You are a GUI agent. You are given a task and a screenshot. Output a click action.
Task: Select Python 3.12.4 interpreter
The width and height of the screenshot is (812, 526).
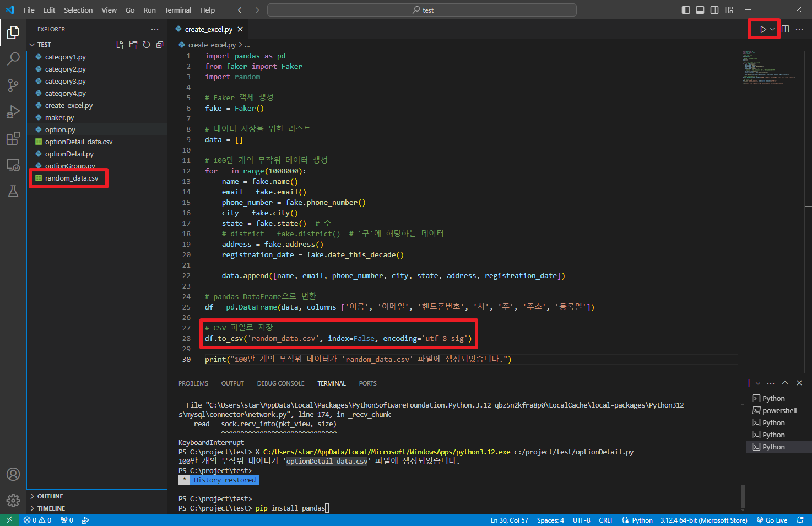click(x=703, y=520)
